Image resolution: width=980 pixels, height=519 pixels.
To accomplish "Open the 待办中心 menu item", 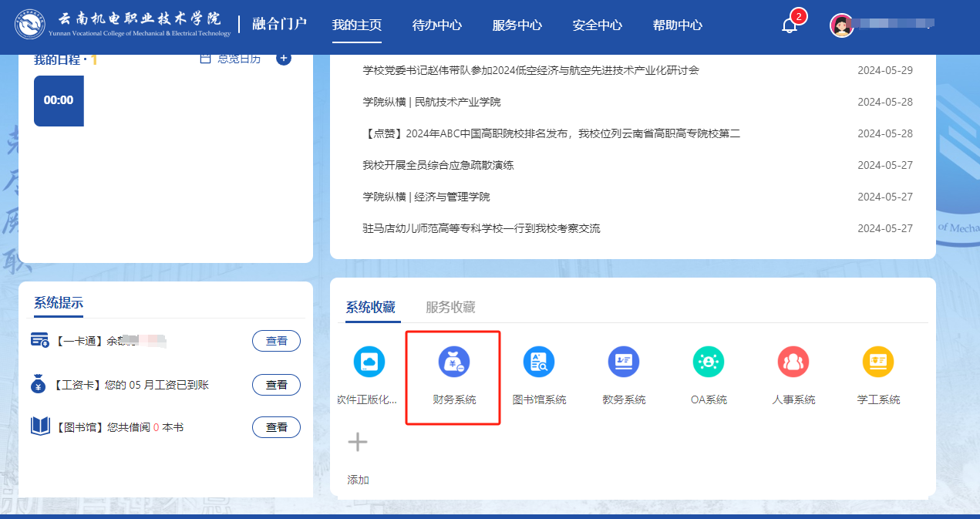I will pyautogui.click(x=436, y=25).
